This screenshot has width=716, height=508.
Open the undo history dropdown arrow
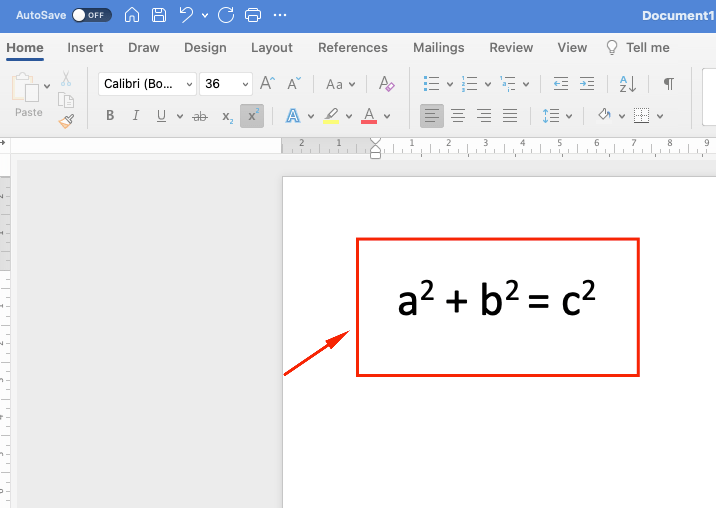coord(205,16)
